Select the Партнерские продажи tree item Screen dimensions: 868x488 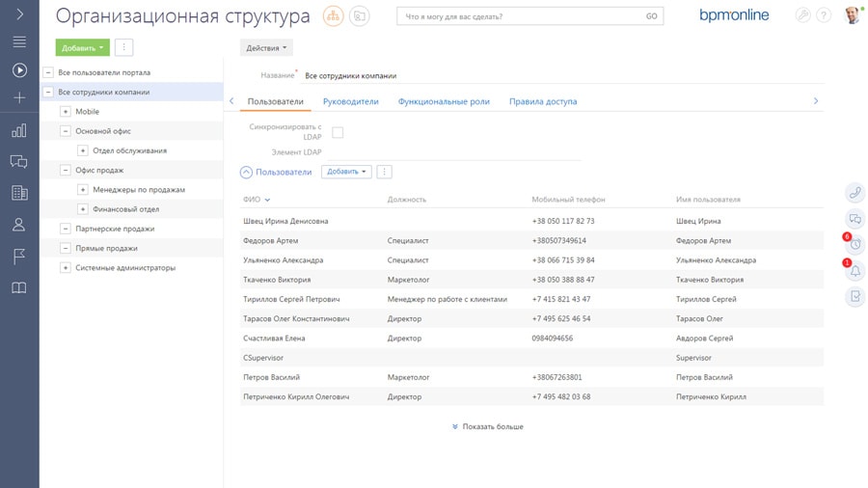(x=115, y=229)
